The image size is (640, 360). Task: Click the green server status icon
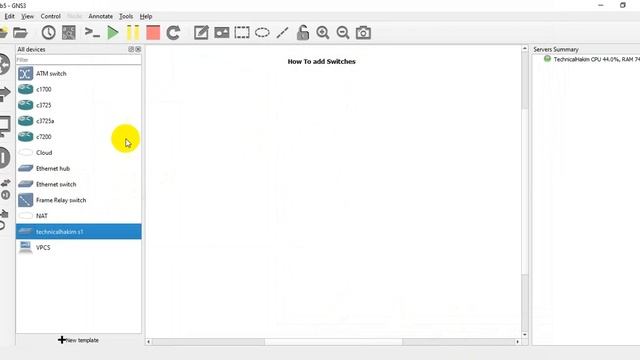coord(547,59)
